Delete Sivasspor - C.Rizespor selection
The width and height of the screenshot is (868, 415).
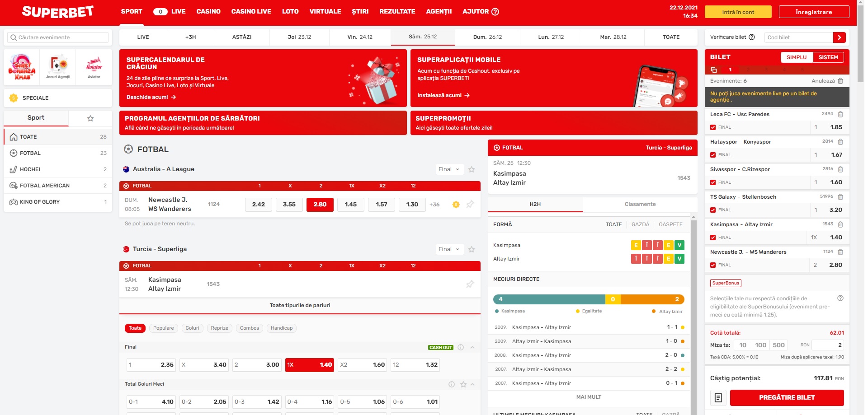coord(840,169)
